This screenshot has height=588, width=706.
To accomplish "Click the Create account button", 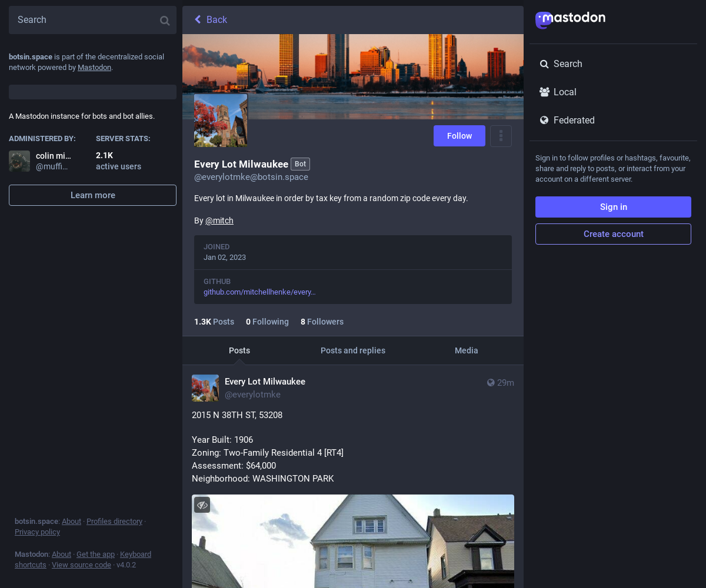I will pyautogui.click(x=613, y=234).
